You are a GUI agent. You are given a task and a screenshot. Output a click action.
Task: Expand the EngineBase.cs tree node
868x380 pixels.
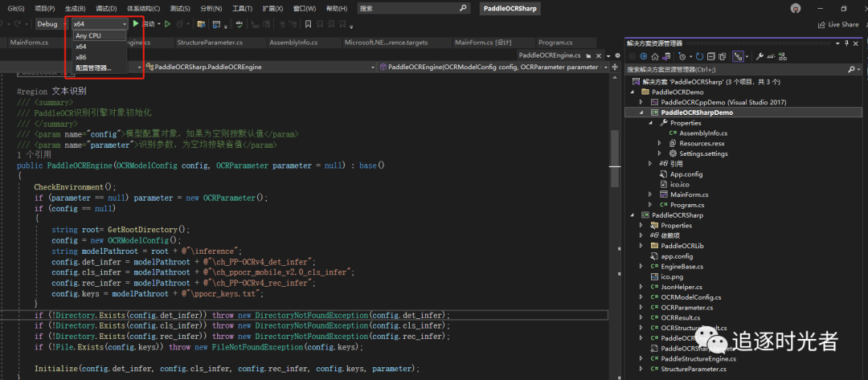pyautogui.click(x=641, y=267)
